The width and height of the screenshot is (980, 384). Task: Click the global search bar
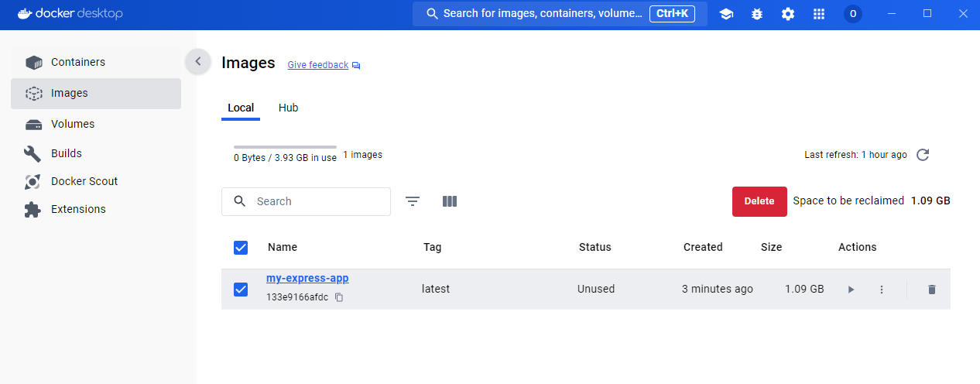point(560,14)
